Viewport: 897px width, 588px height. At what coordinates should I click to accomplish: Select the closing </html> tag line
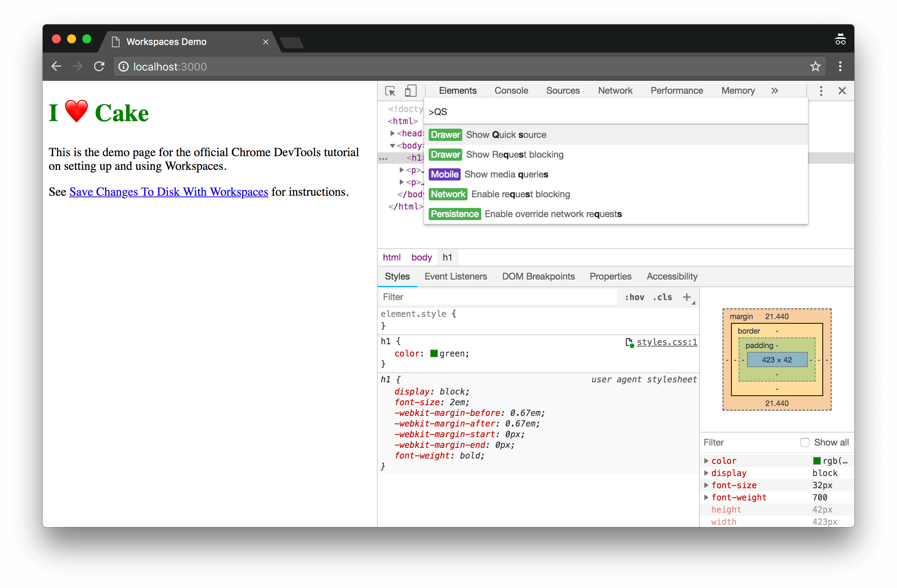pyautogui.click(x=405, y=206)
